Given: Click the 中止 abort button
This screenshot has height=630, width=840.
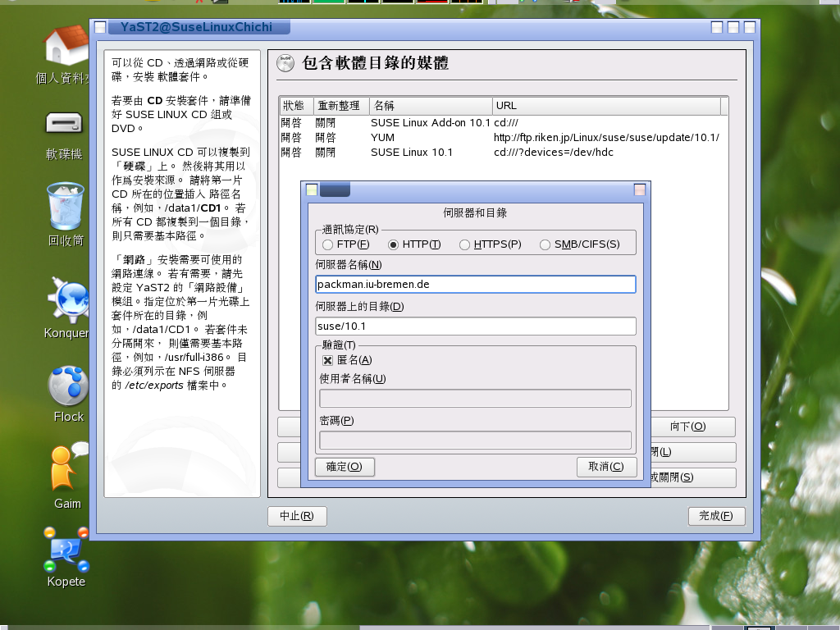Looking at the screenshot, I should (297, 516).
